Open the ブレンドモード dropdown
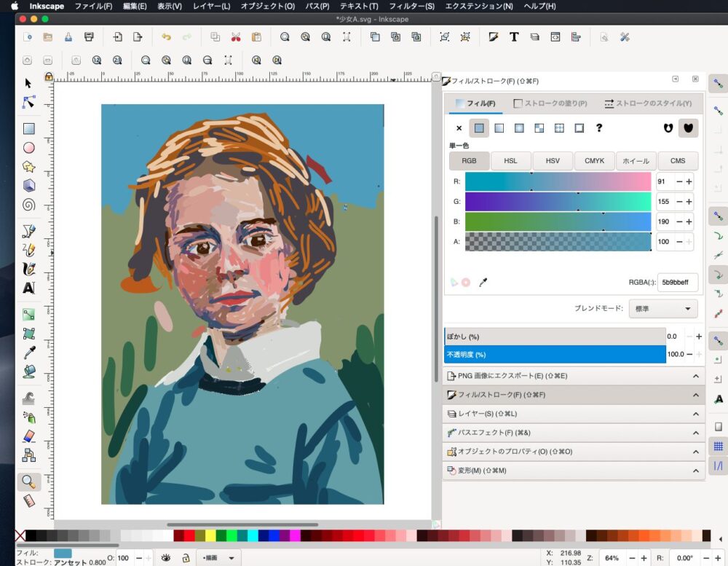The width and height of the screenshot is (728, 566). pos(663,309)
